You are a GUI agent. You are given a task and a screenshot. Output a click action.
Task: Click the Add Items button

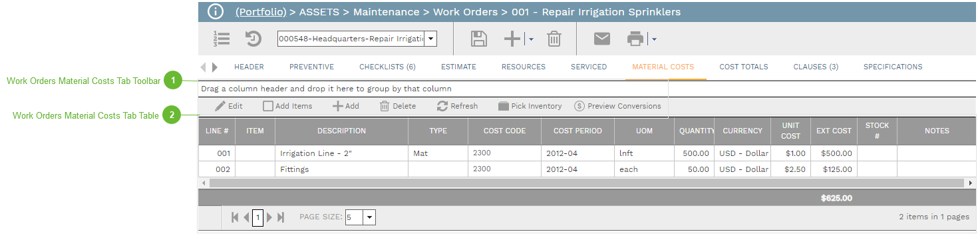287,106
